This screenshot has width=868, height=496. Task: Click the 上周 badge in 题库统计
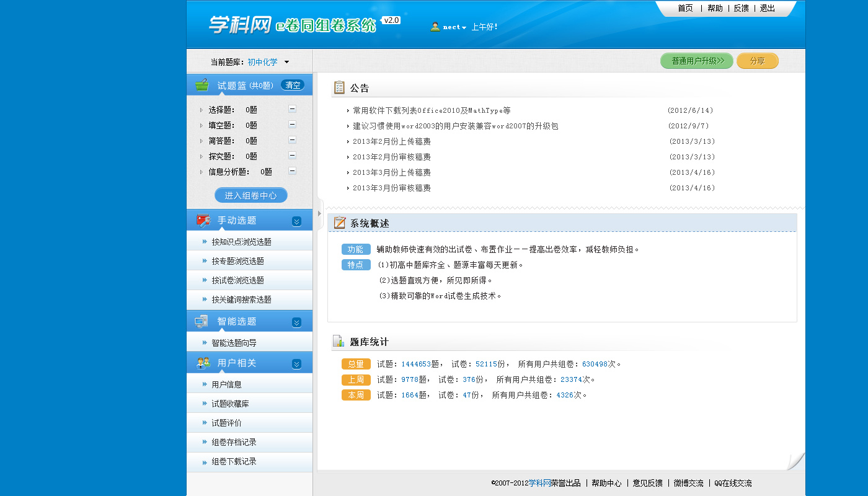pyautogui.click(x=356, y=379)
